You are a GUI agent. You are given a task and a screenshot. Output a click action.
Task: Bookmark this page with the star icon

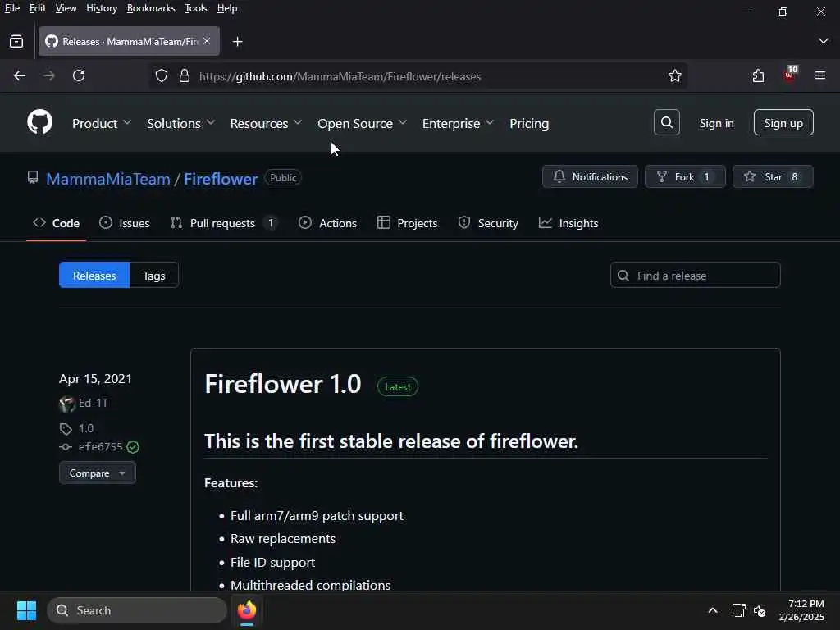(x=674, y=75)
